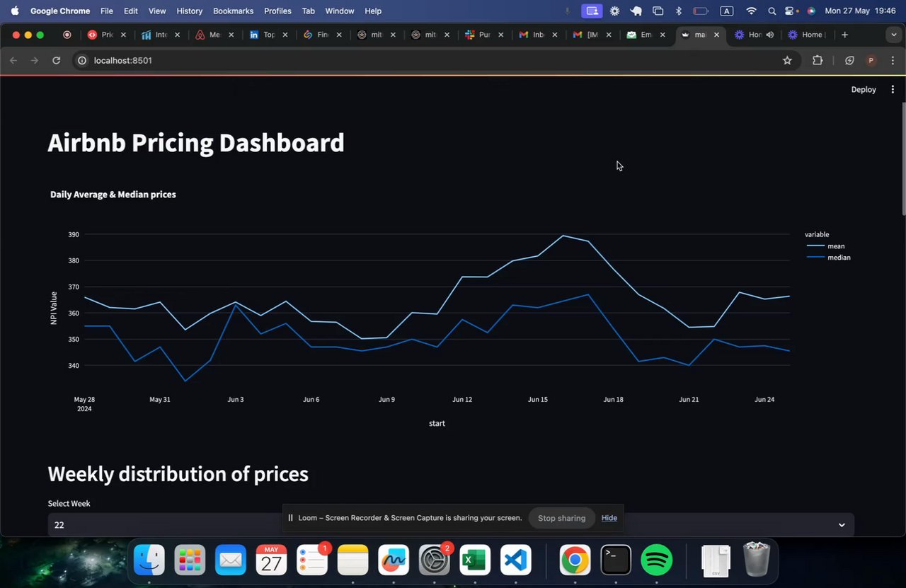
Task: Click the Siri icon in the menu bar
Action: pyautogui.click(x=811, y=11)
